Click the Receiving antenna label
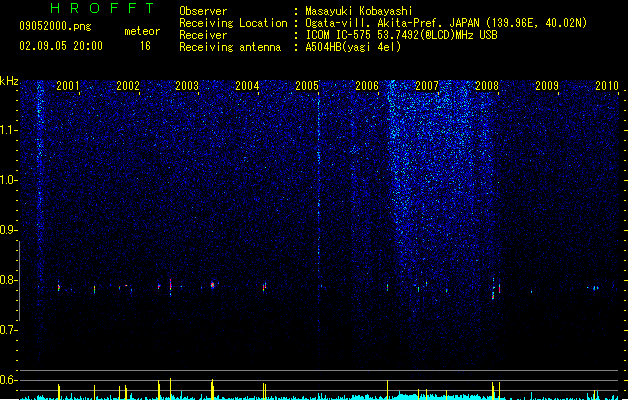The width and height of the screenshot is (629, 400). pyautogui.click(x=230, y=47)
